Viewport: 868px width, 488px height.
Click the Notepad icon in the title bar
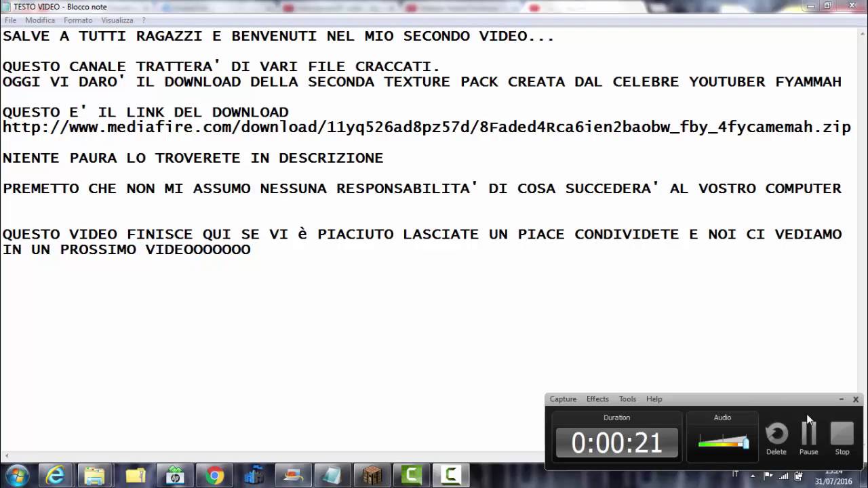[6, 6]
